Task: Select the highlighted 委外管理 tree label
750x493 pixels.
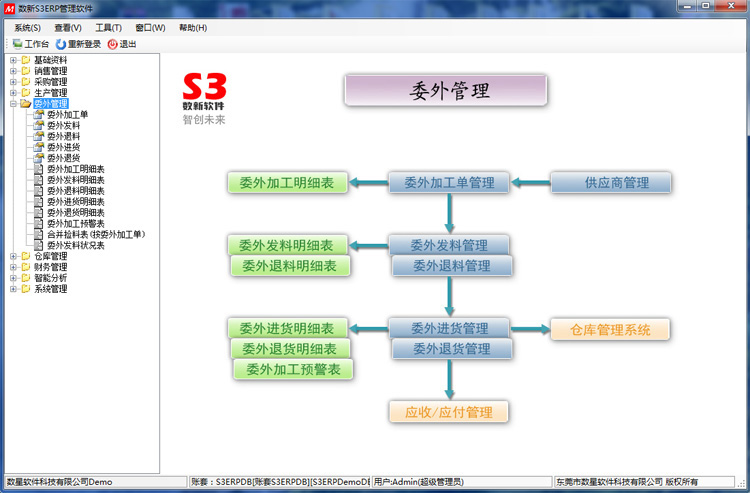Action: click(51, 104)
